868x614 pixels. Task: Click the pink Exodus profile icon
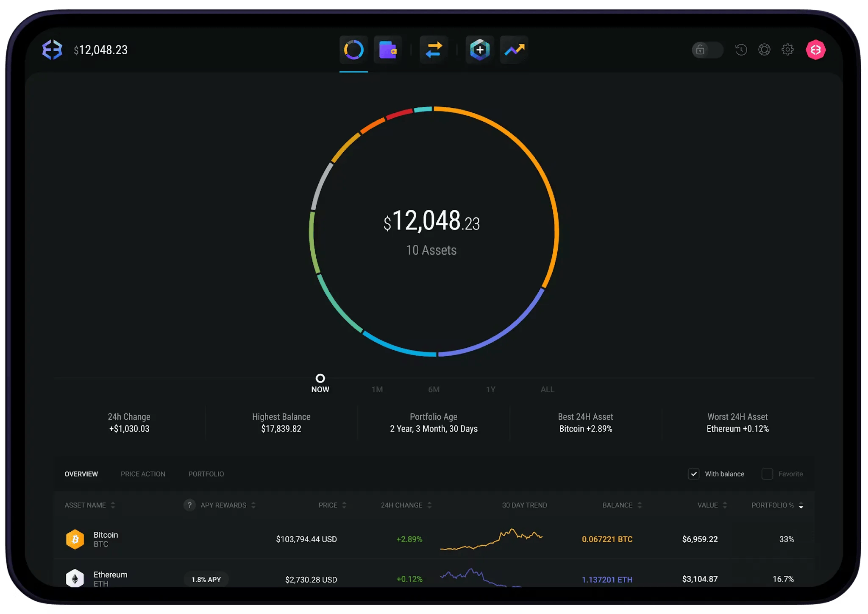[x=816, y=50]
